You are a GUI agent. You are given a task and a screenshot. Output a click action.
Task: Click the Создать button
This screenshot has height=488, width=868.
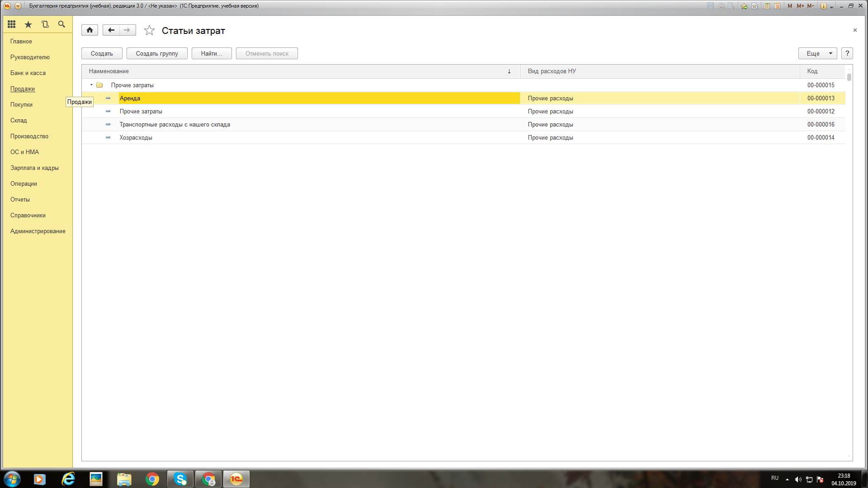(102, 53)
